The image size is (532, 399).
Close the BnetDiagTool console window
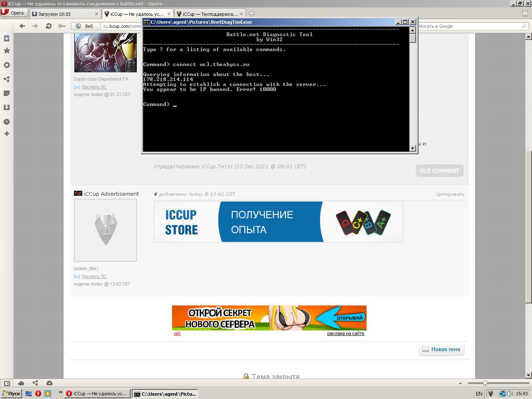[413, 22]
